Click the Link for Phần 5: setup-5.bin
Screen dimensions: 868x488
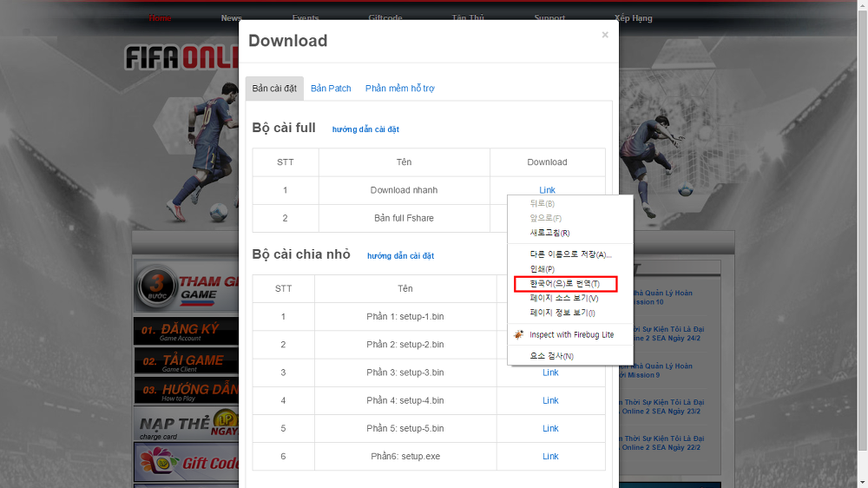550,428
